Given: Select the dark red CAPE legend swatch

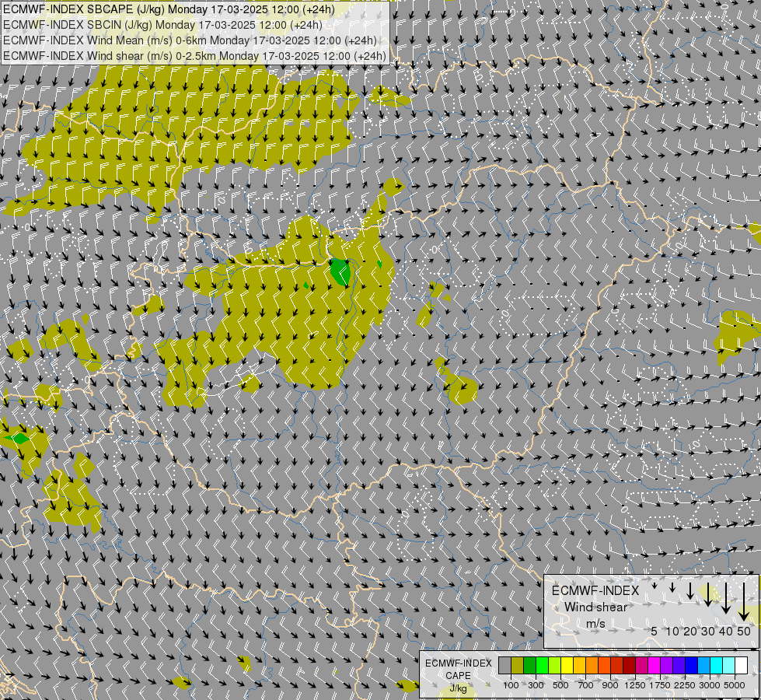Looking at the screenshot, I should pos(629,666).
